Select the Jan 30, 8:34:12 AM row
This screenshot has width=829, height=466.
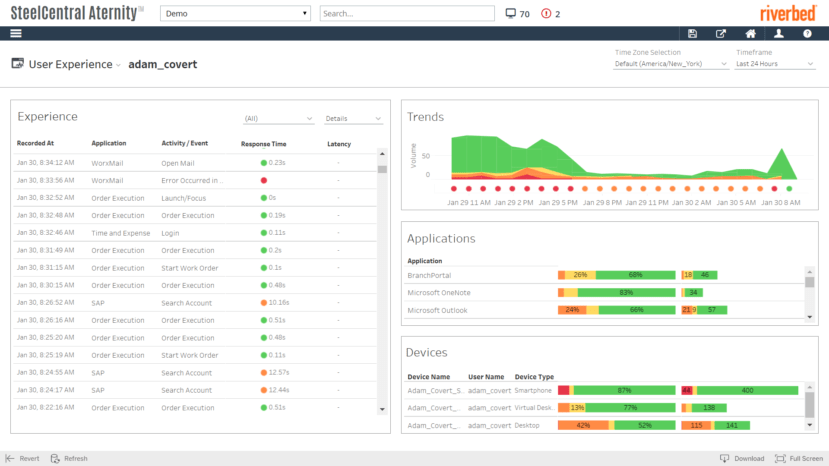tap(195, 163)
